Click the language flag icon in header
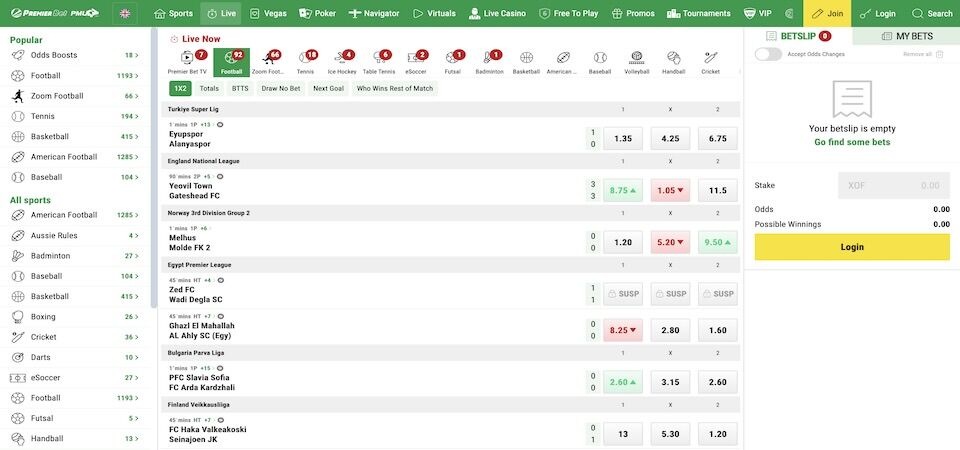960x450 pixels. 125,14
